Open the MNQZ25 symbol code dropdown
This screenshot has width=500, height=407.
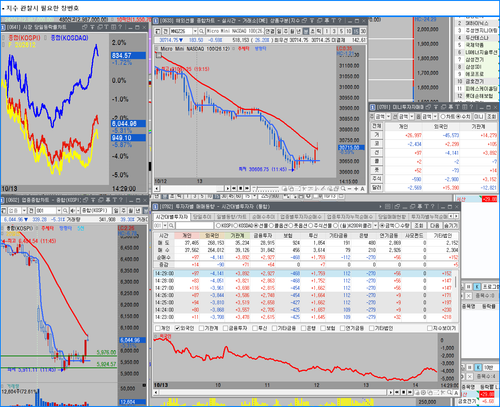tap(195, 31)
